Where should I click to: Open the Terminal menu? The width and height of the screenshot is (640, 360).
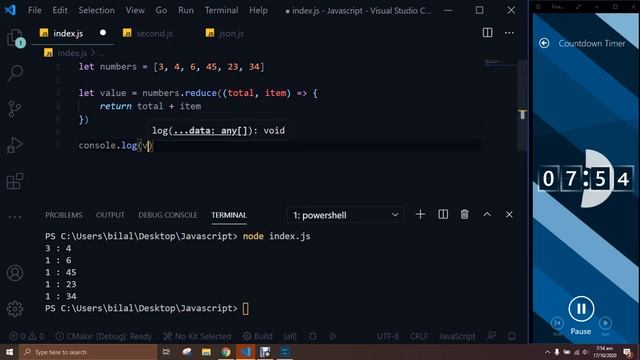coord(221,10)
